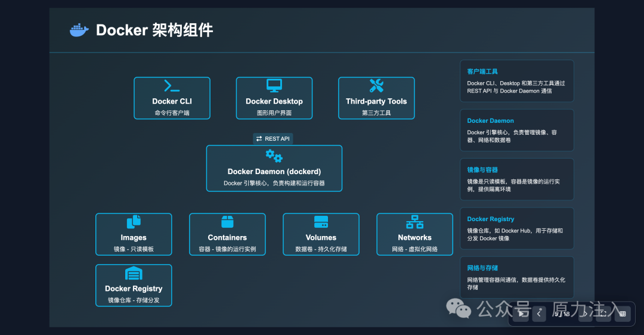Click the "网络 - 虚拟化网络" subtitle

414,249
